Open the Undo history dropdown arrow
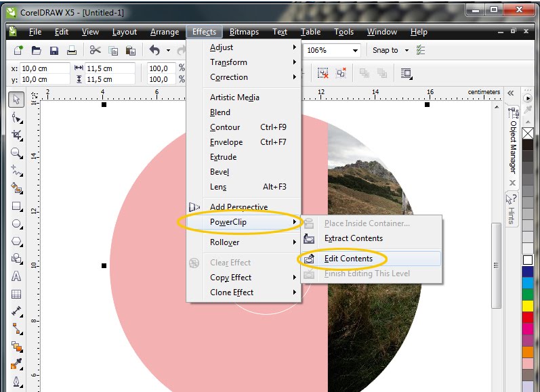This screenshot has height=392, width=540. (x=168, y=50)
